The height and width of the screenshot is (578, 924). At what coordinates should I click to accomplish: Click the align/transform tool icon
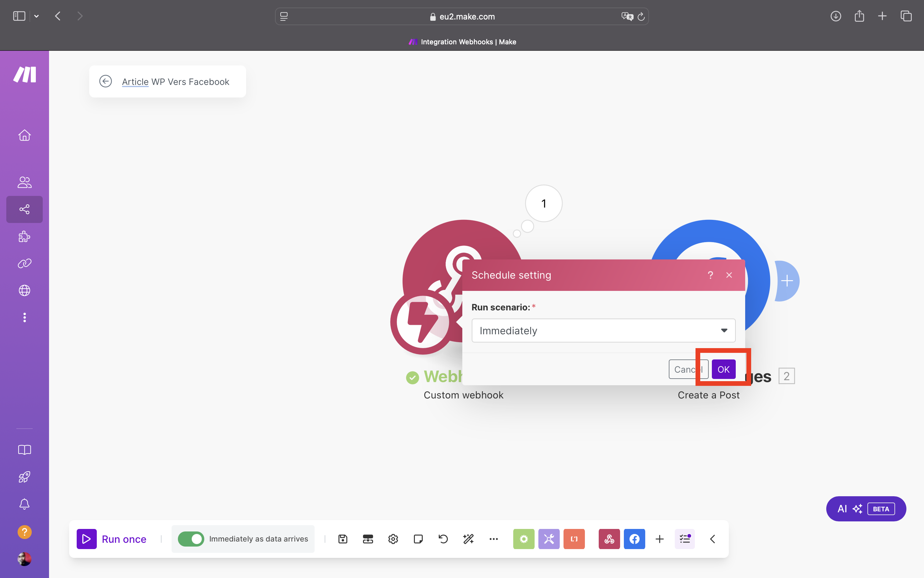click(468, 539)
